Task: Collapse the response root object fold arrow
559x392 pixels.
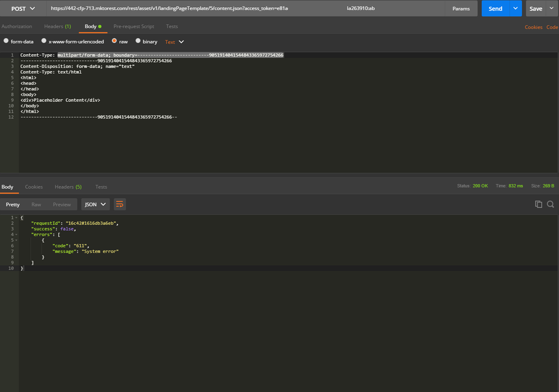Action: pyautogui.click(x=16, y=218)
